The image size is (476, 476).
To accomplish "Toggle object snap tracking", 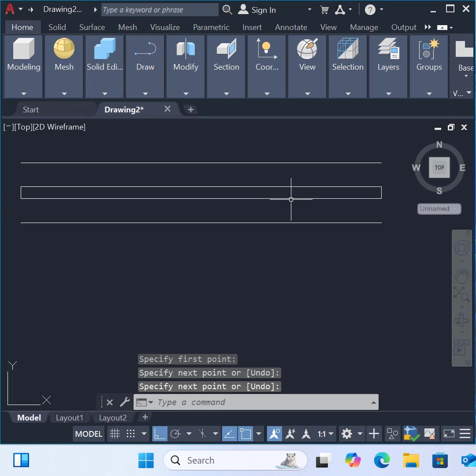I will click(x=229, y=434).
